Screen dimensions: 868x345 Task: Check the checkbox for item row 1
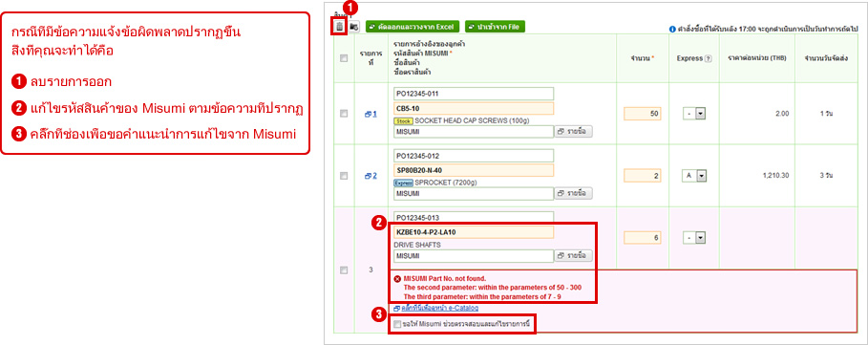(344, 114)
